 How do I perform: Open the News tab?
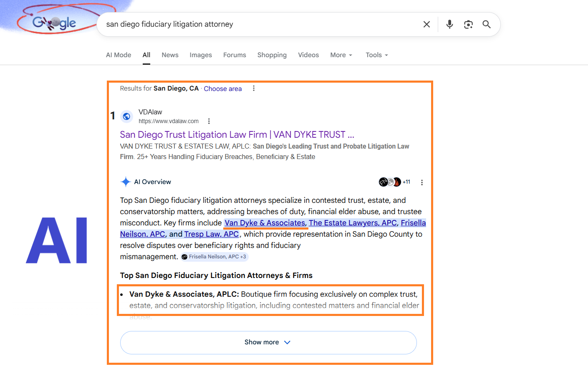point(170,55)
